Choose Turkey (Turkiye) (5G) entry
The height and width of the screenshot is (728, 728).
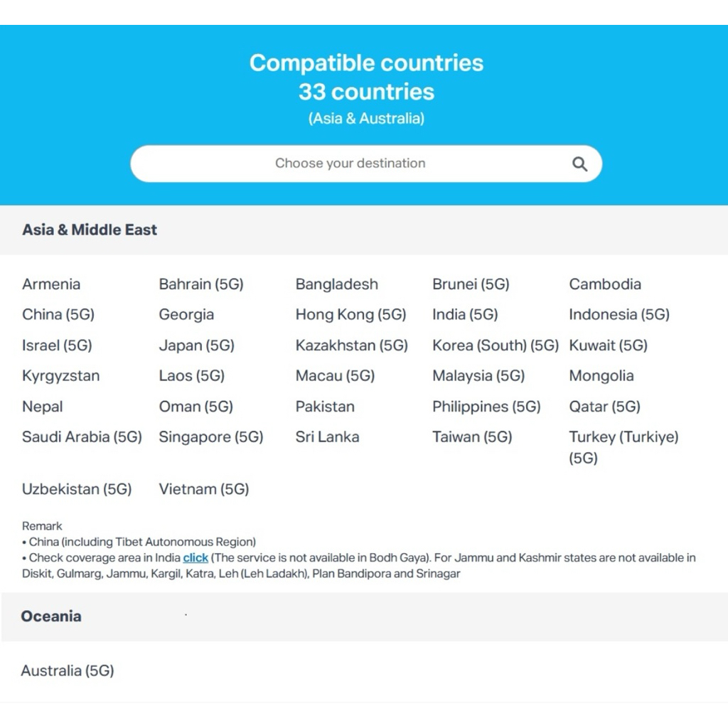click(x=623, y=446)
